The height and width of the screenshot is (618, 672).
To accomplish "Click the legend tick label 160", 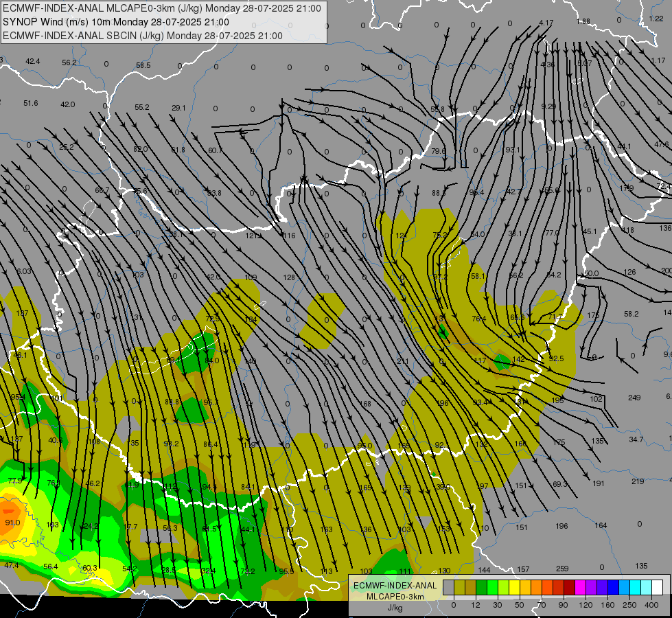I will [x=607, y=605].
